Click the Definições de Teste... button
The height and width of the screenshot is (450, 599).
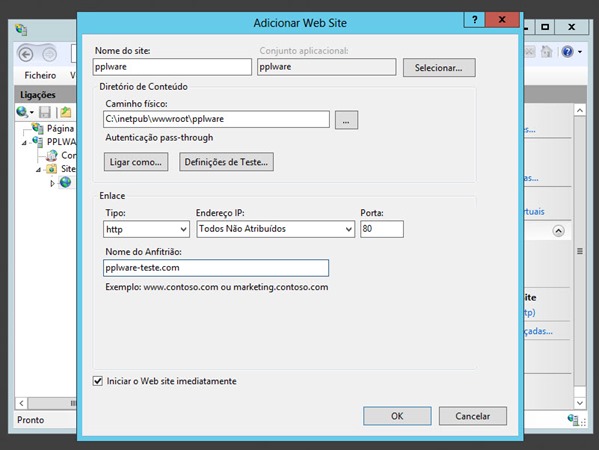226,162
